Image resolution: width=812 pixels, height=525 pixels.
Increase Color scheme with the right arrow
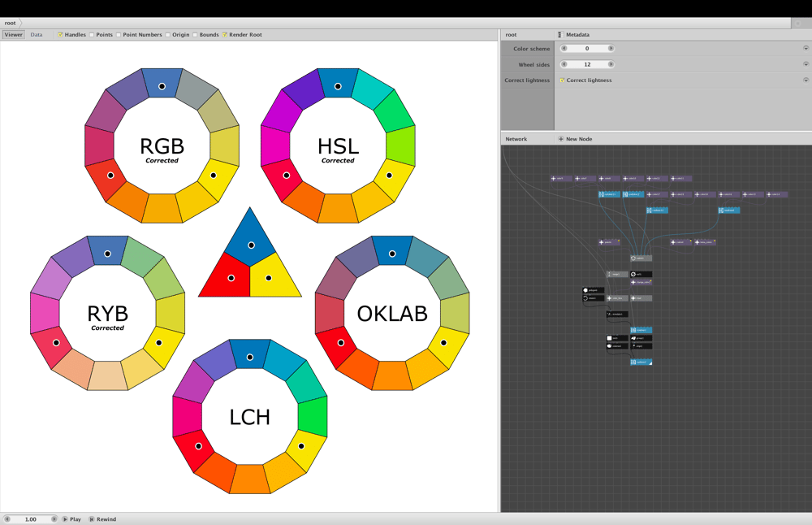point(611,48)
